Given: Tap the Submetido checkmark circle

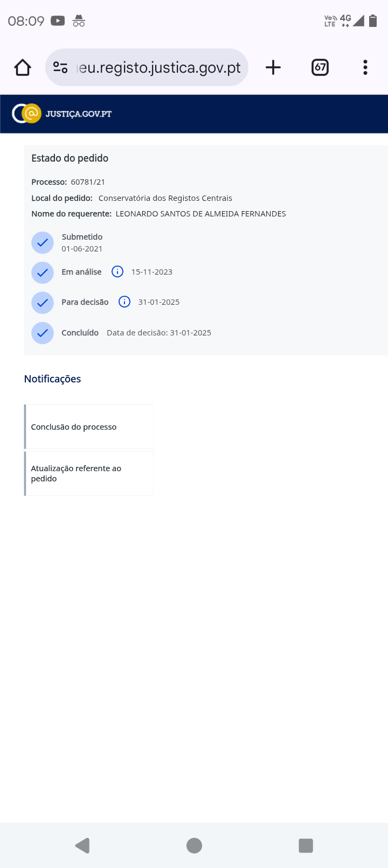Looking at the screenshot, I should [43, 243].
